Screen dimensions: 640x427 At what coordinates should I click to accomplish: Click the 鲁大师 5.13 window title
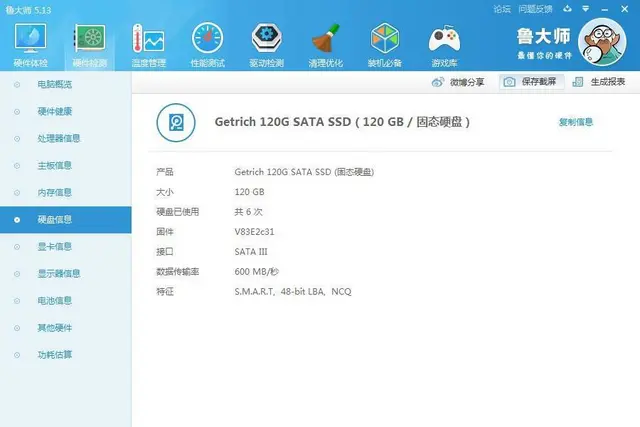click(x=28, y=10)
